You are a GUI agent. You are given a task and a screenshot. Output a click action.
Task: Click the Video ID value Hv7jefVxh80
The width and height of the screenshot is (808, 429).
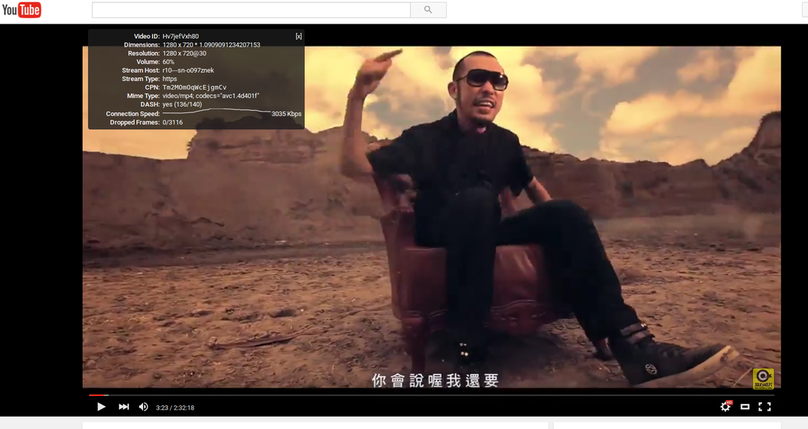pyautogui.click(x=181, y=36)
